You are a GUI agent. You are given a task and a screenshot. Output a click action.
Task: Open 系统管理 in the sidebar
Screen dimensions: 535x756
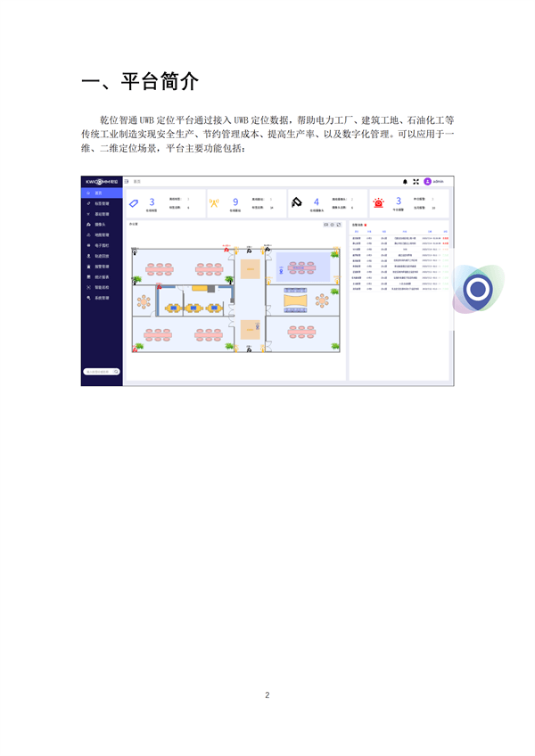point(102,298)
